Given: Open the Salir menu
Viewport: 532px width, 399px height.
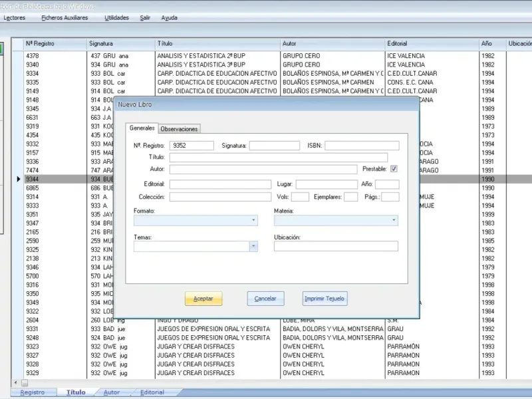Looking at the screenshot, I should point(145,18).
